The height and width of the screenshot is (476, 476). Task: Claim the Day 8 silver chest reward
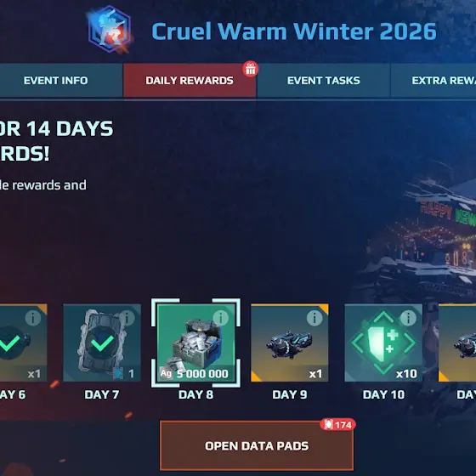[x=195, y=343]
